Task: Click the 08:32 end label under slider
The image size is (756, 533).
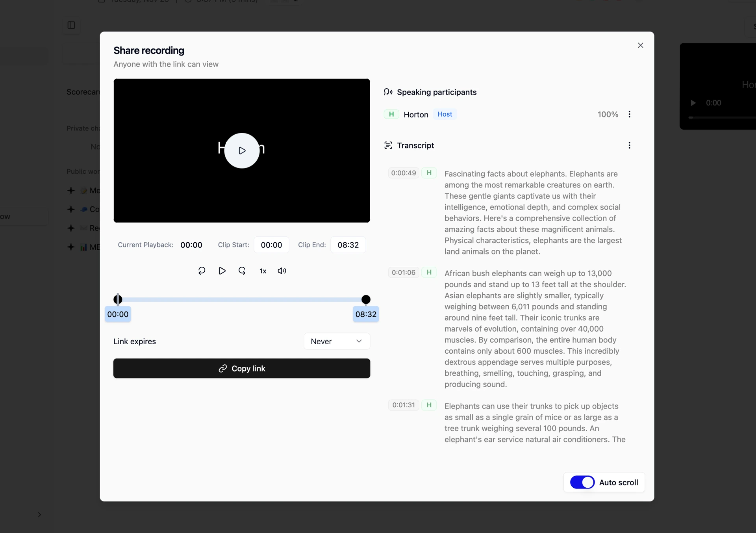Action: coord(366,314)
